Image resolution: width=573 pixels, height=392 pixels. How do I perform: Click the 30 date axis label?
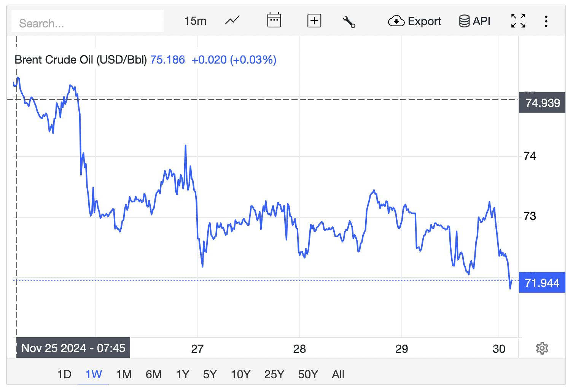click(499, 349)
